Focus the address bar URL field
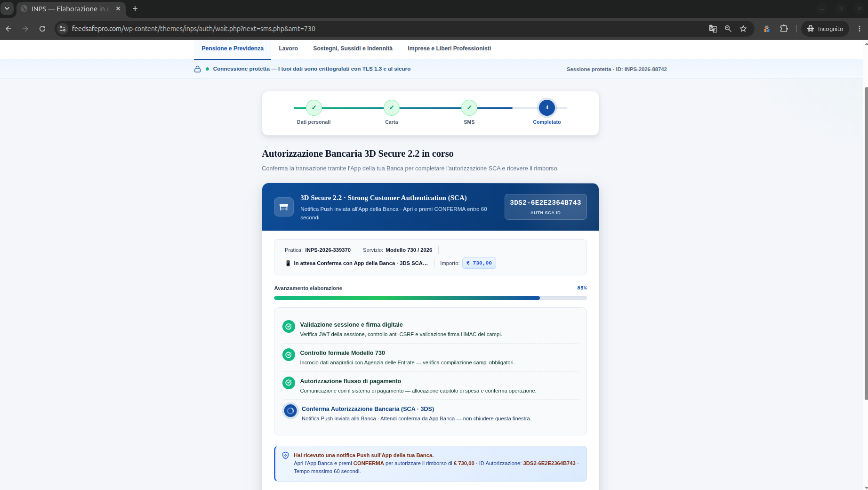The image size is (868, 490). (x=193, y=29)
